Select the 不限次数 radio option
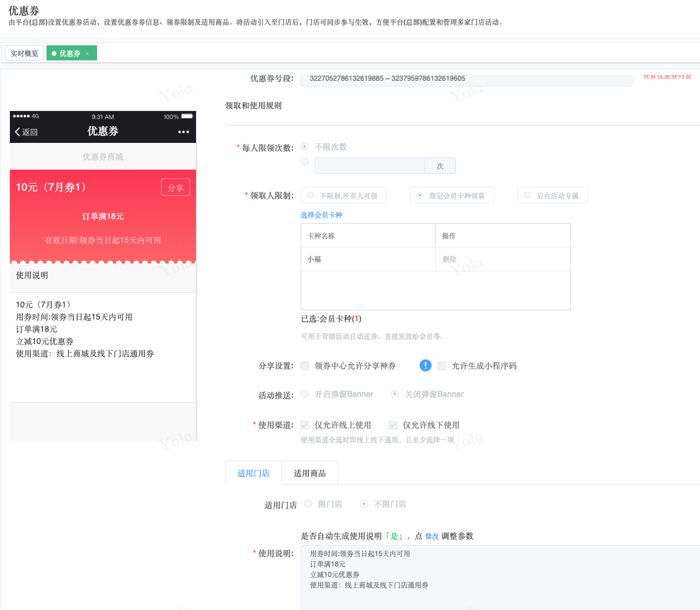Viewport: 700px width, 610px height. pyautogui.click(x=305, y=146)
